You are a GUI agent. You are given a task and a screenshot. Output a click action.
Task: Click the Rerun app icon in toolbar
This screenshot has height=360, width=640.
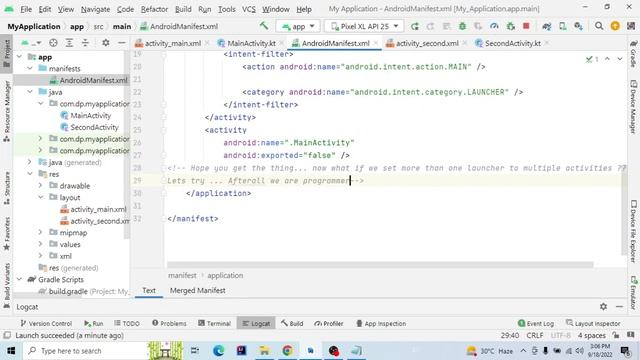[x=415, y=26]
